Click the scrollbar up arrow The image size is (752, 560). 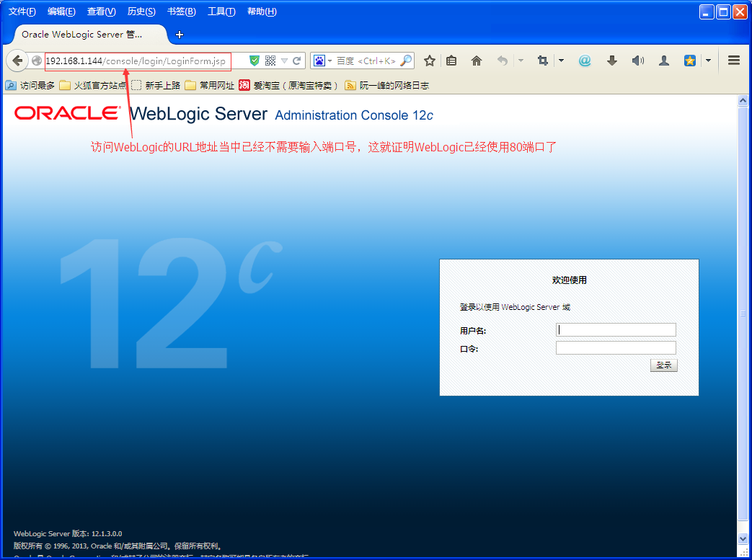743,100
